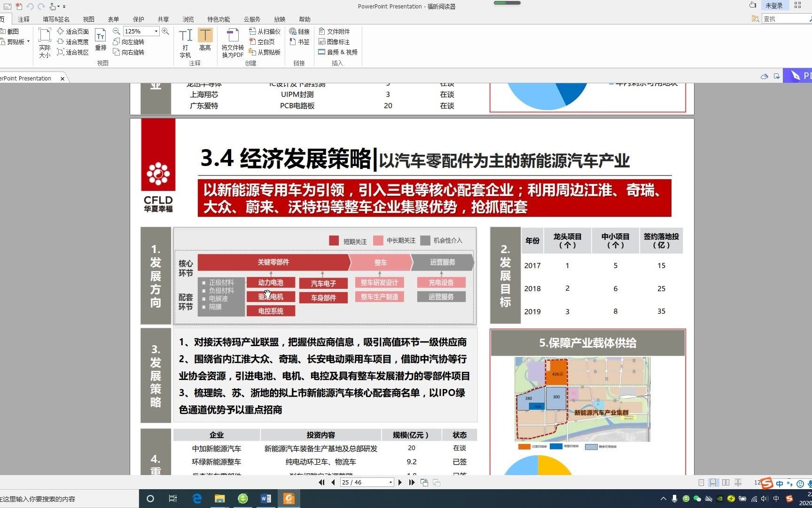Image resolution: width=812 pixels, height=508 pixels.
Task: Add a 书签 (bookmark)
Action: click(x=299, y=42)
